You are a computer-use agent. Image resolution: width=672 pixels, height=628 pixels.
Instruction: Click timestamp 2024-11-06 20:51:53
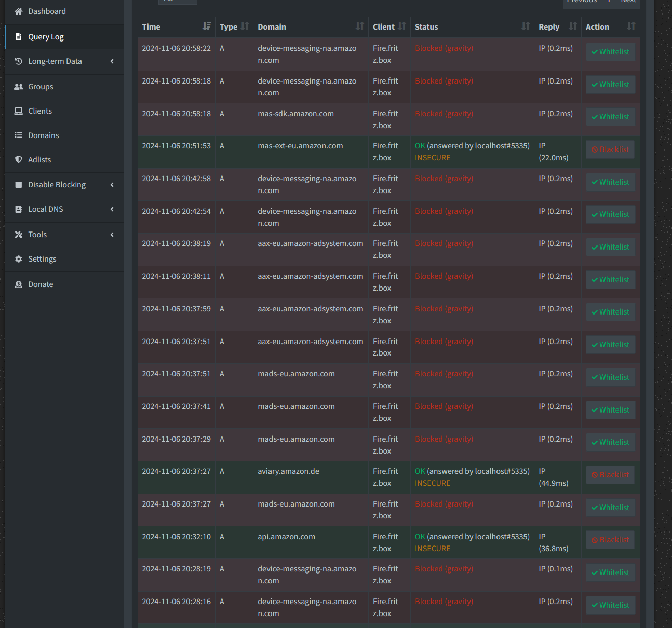coord(177,146)
